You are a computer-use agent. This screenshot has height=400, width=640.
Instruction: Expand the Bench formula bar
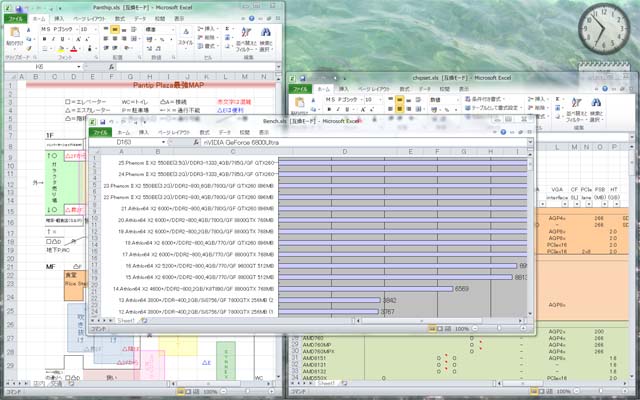pyautogui.click(x=530, y=142)
